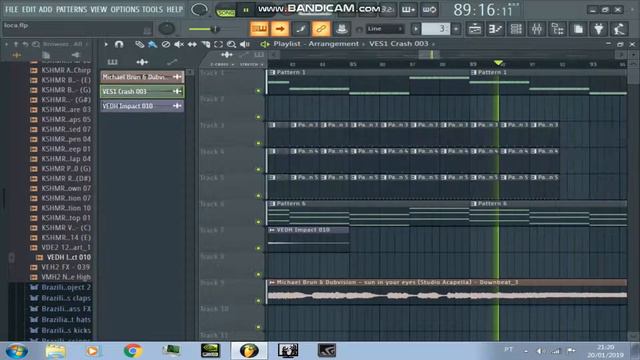
Task: Open the ADD menu
Action: coord(45,9)
